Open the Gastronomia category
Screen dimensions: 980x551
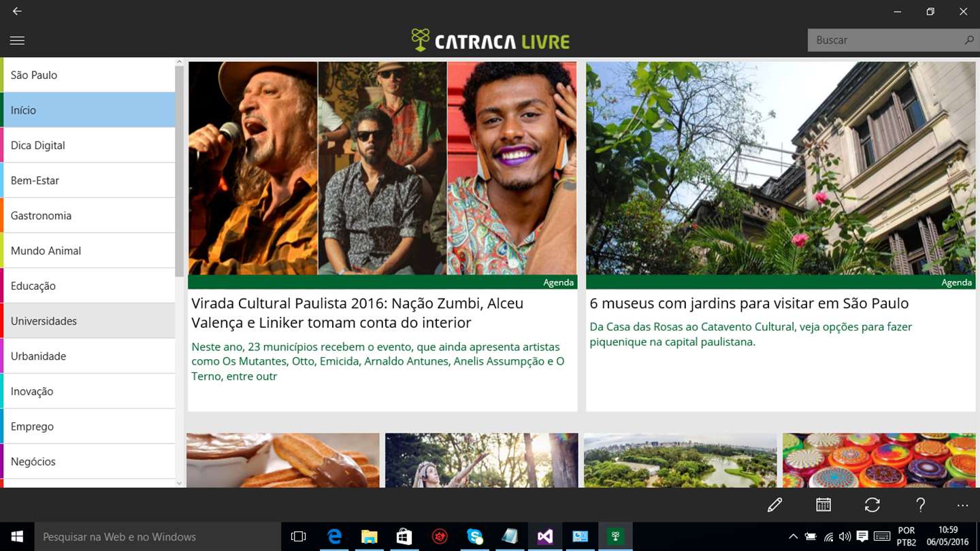88,216
